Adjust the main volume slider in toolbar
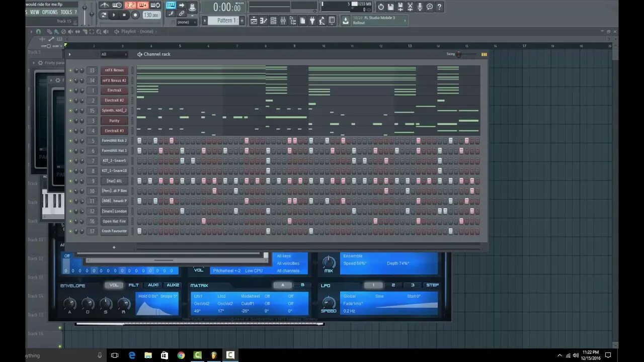Image resolution: width=644 pixels, height=362 pixels. (x=85, y=14)
